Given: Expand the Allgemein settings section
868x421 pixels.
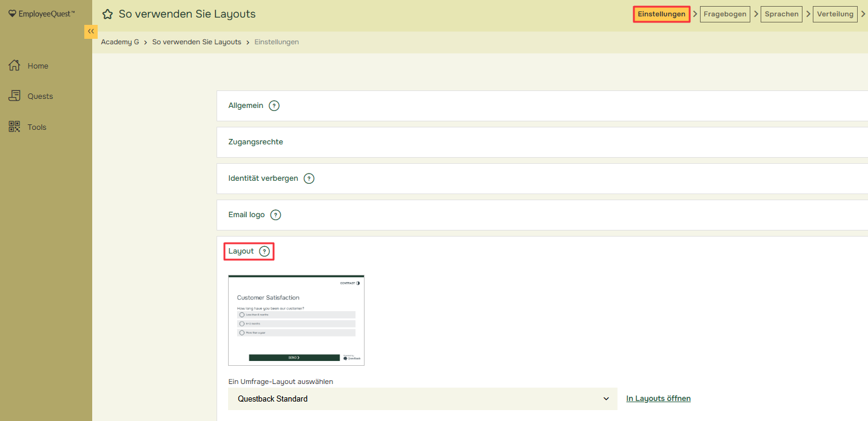Looking at the screenshot, I should click(246, 106).
